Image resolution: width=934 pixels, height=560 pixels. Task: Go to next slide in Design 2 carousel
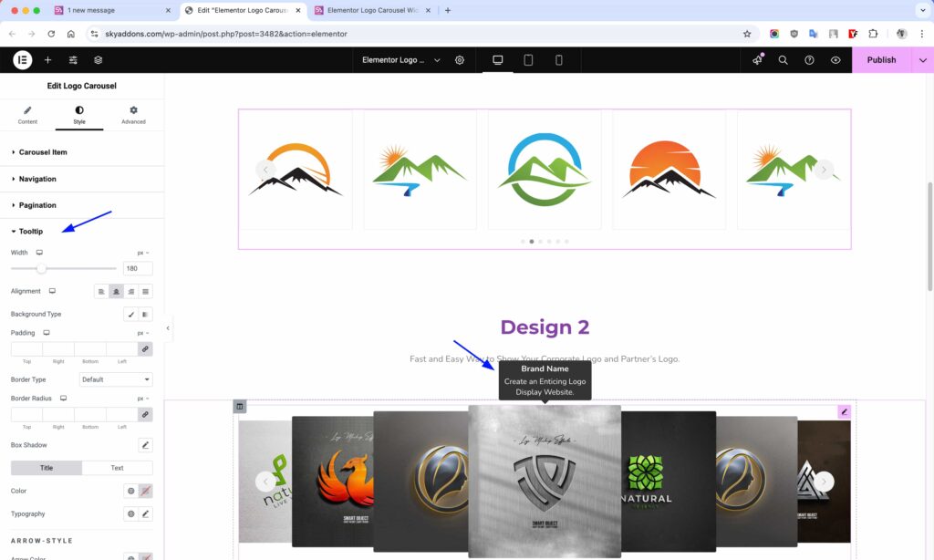(824, 482)
